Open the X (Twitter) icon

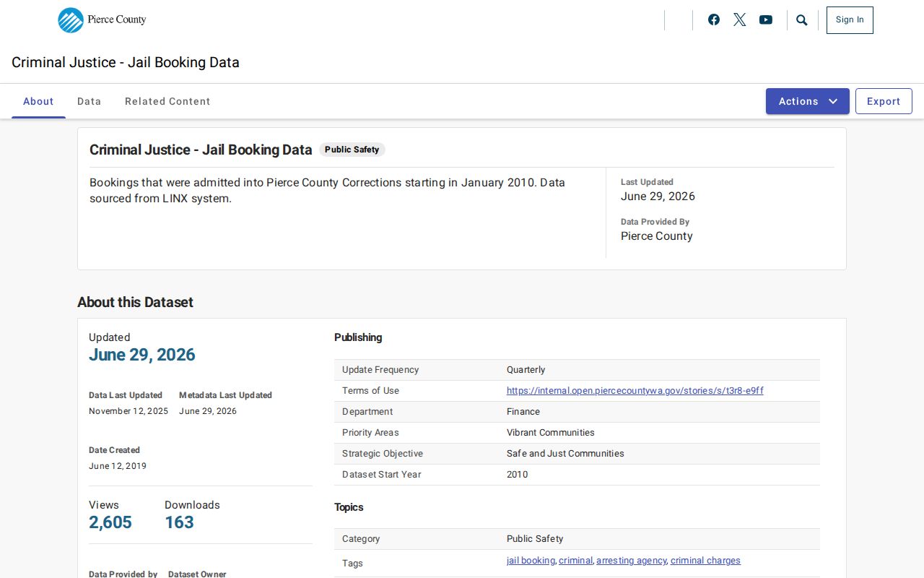point(740,20)
